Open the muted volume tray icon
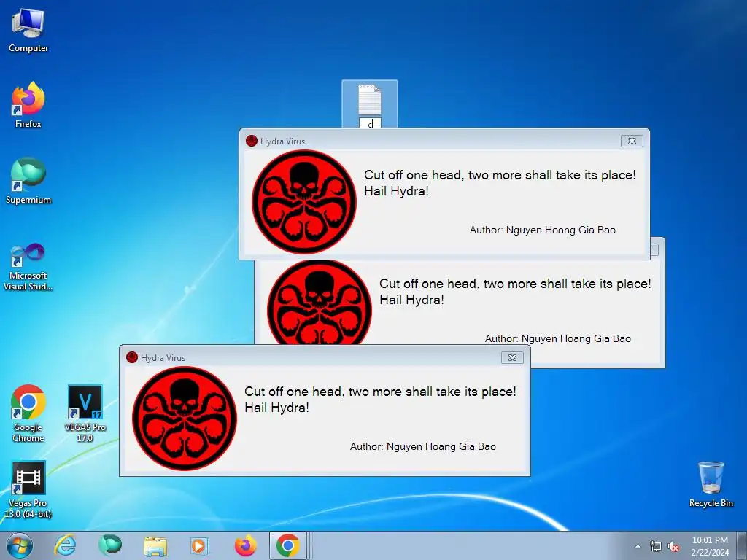This screenshot has width=747, height=560. point(673,546)
